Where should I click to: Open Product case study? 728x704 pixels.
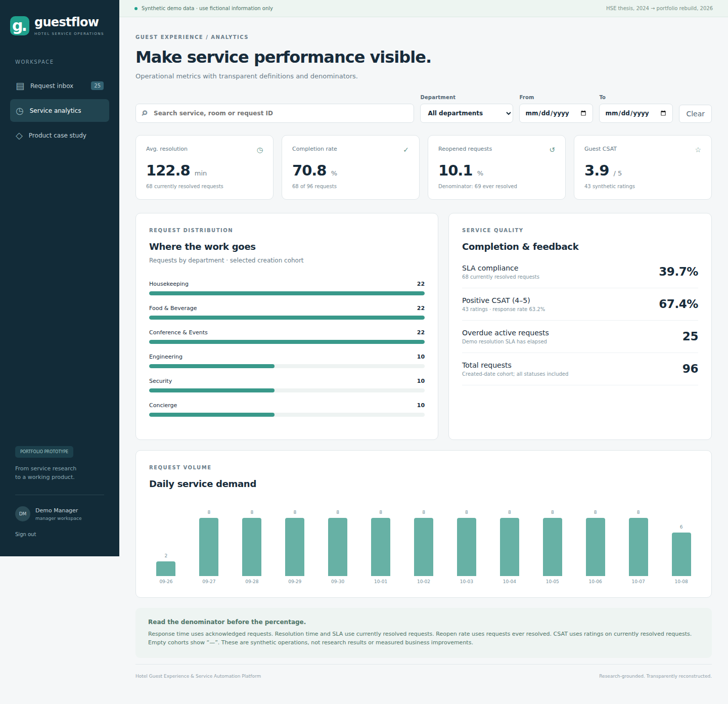[60, 136]
